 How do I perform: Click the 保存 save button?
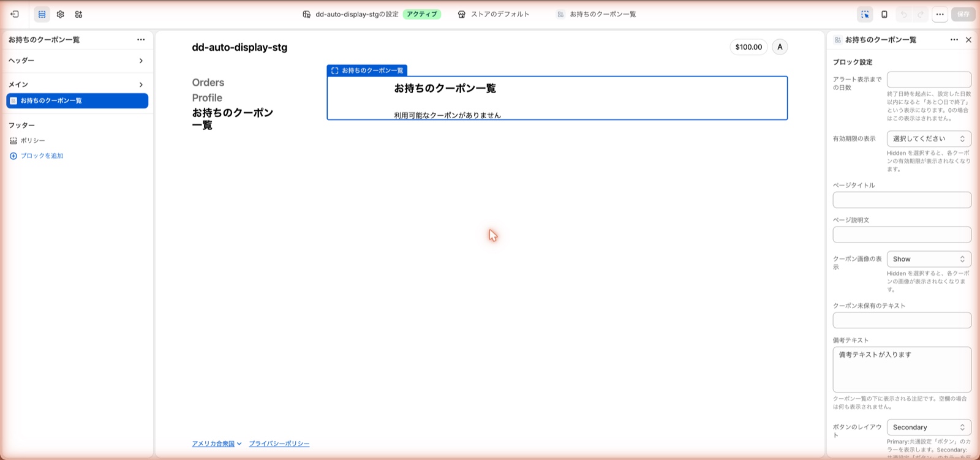[x=963, y=14]
